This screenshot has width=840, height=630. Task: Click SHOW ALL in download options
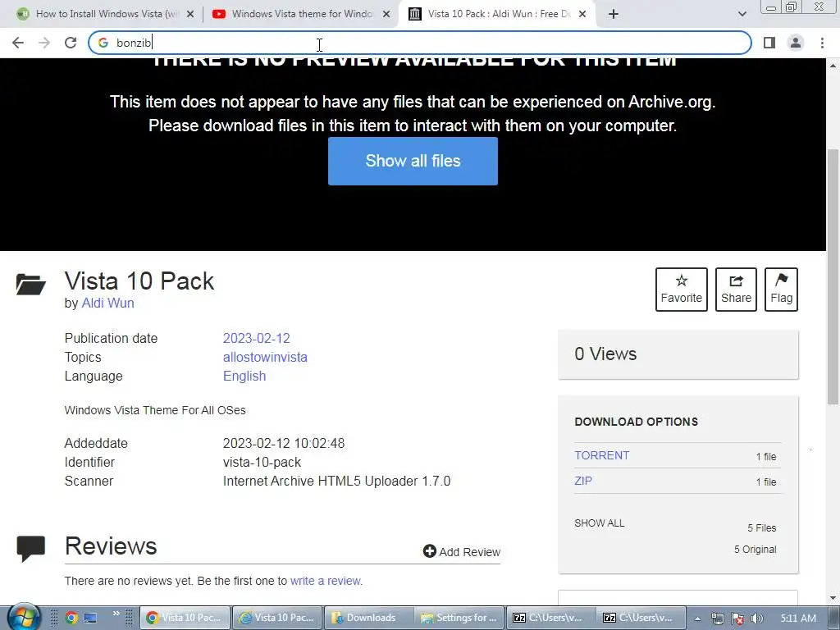[x=599, y=523]
